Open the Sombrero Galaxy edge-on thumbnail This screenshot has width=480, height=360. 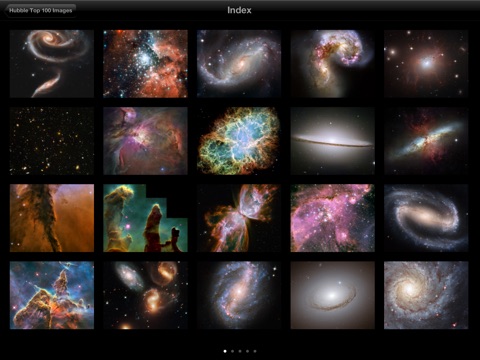point(333,141)
